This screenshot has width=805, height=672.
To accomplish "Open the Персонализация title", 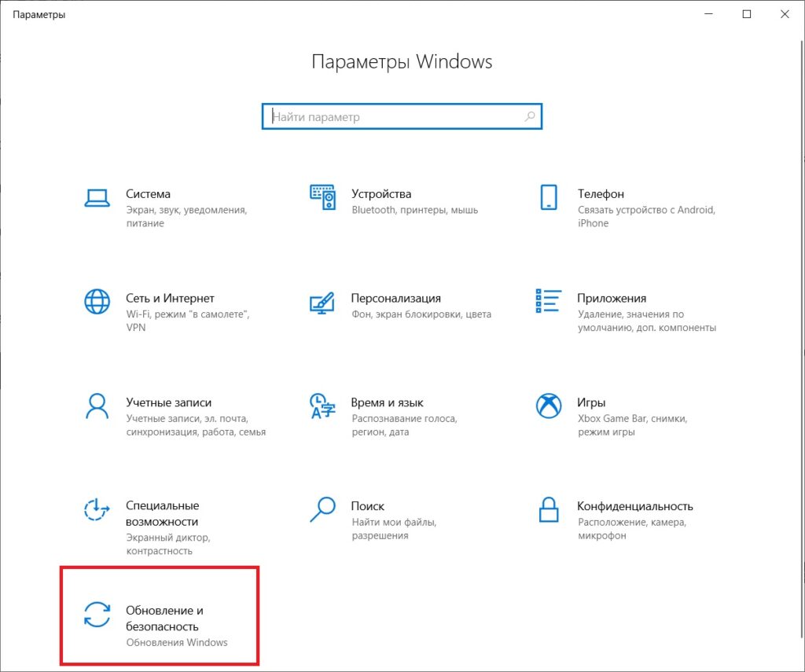I will [x=396, y=298].
